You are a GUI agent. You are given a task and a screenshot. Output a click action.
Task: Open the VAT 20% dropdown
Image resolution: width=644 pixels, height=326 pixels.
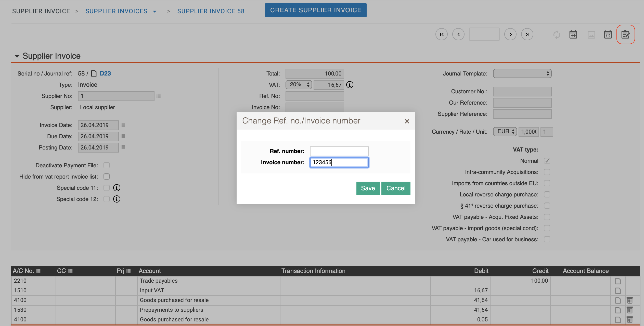(x=299, y=85)
